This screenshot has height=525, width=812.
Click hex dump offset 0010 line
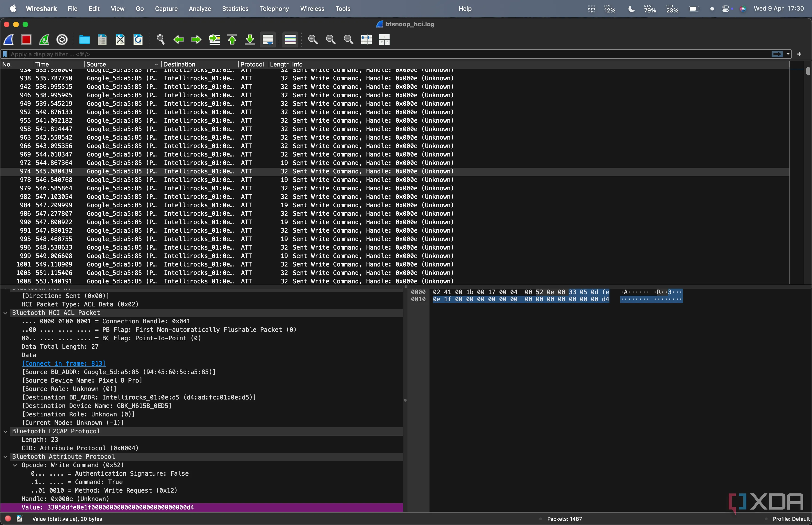418,299
